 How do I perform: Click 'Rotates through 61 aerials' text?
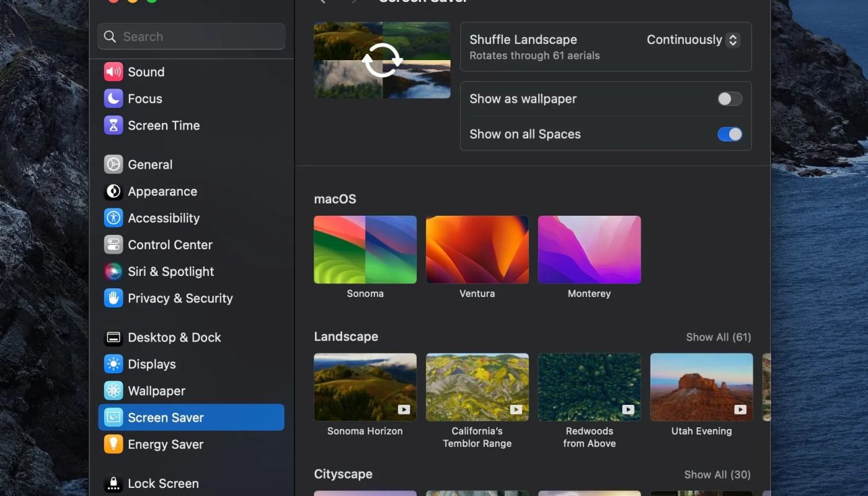pos(534,56)
